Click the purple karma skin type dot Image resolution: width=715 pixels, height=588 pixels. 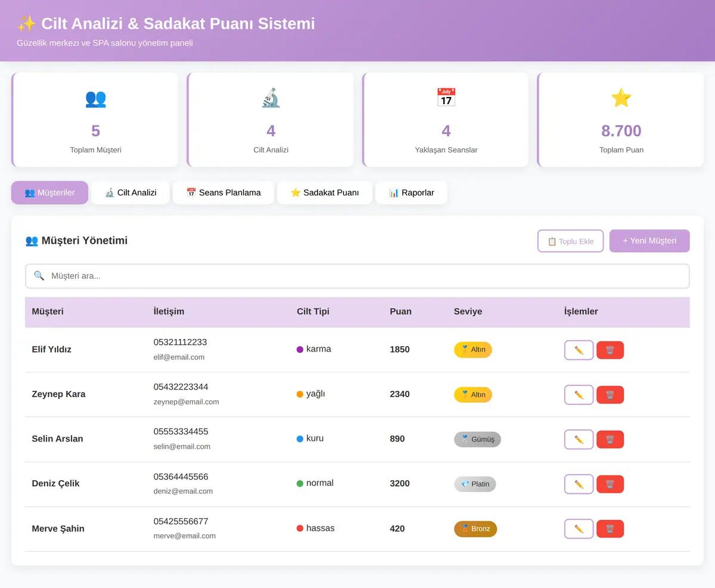pyautogui.click(x=300, y=350)
